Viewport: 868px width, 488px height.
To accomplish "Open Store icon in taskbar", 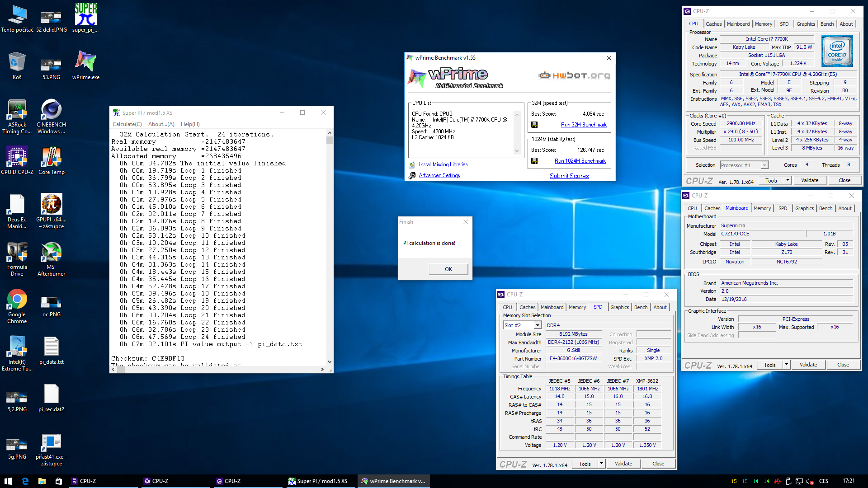I will pyautogui.click(x=59, y=481).
